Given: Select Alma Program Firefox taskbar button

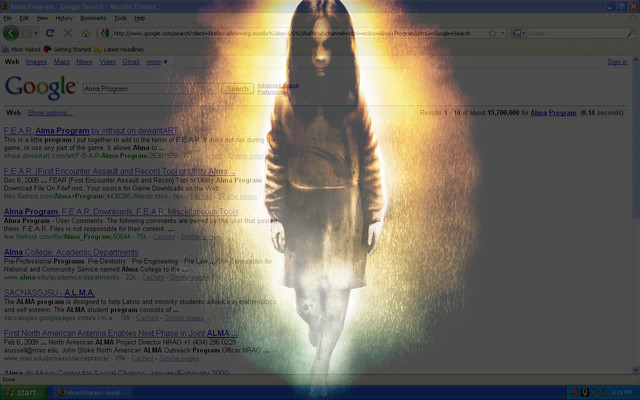Looking at the screenshot, I should [x=93, y=393].
